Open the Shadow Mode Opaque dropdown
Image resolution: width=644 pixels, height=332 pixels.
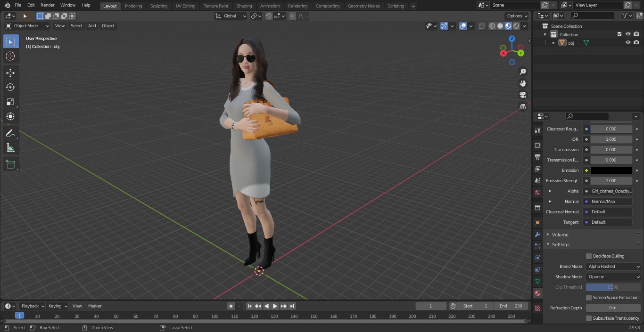click(x=613, y=277)
